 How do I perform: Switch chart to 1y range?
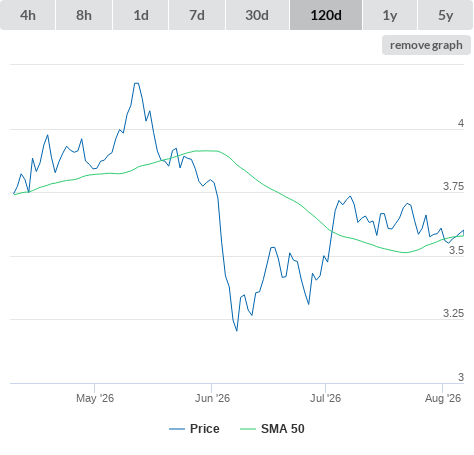tap(390, 15)
